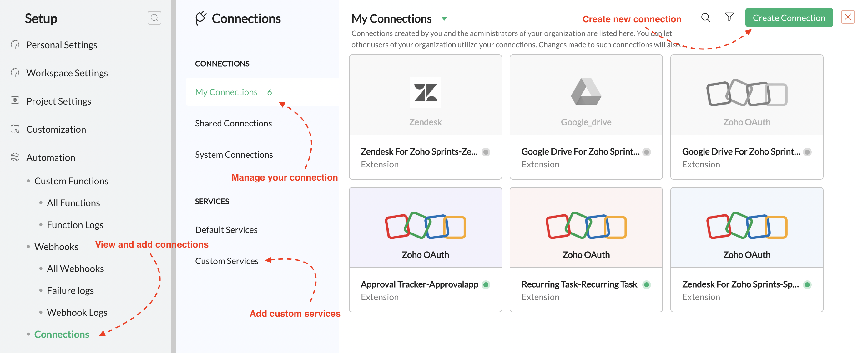Viewport: 868px width, 353px height.
Task: Select System Connections menu item
Action: [234, 155]
